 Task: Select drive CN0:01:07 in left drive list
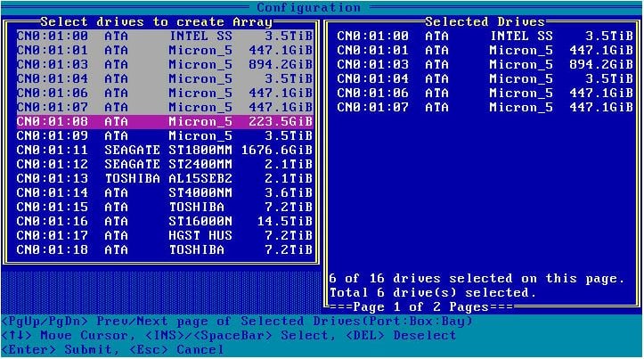[x=165, y=107]
